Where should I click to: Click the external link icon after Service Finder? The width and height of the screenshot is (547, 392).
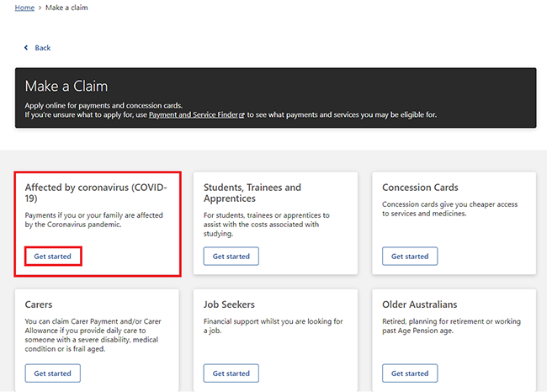(x=242, y=115)
